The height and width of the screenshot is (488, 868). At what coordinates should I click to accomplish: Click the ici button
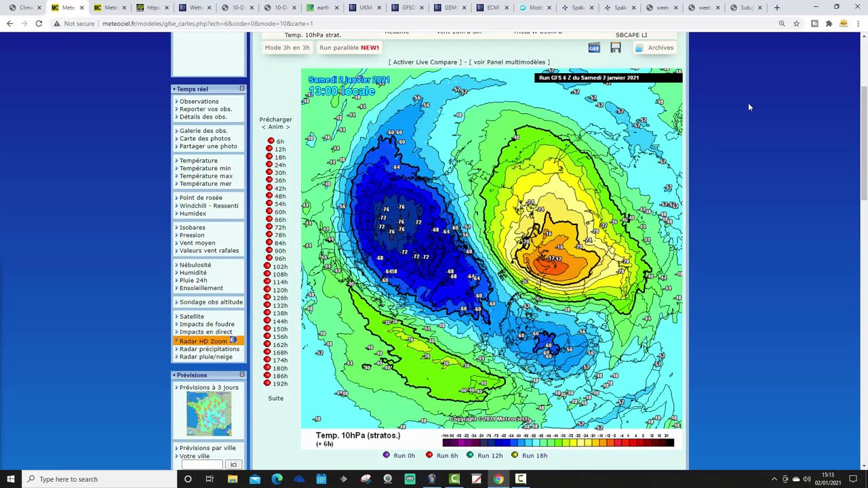pos(233,464)
